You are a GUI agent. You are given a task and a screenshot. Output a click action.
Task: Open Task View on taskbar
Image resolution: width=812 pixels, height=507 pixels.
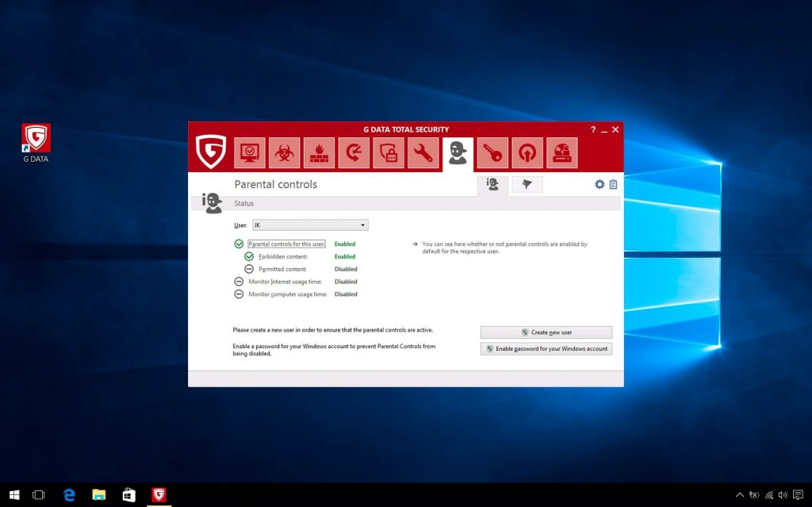click(x=39, y=495)
